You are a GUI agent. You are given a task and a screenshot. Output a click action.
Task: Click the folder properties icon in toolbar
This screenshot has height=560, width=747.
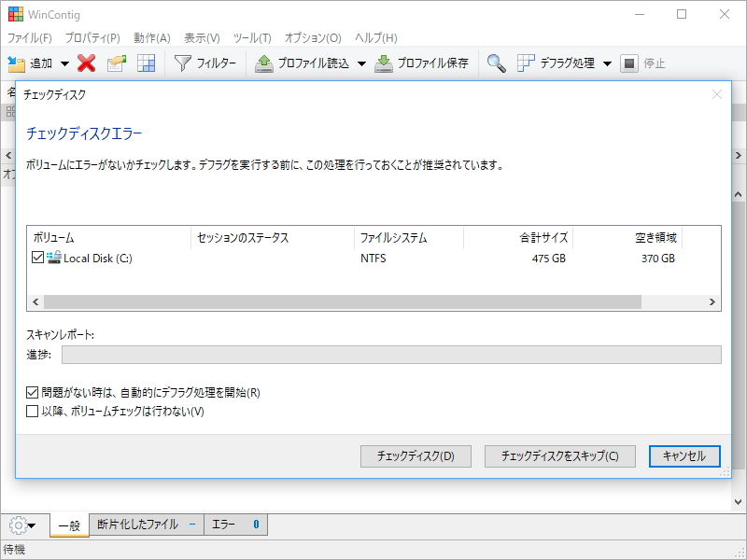(117, 63)
